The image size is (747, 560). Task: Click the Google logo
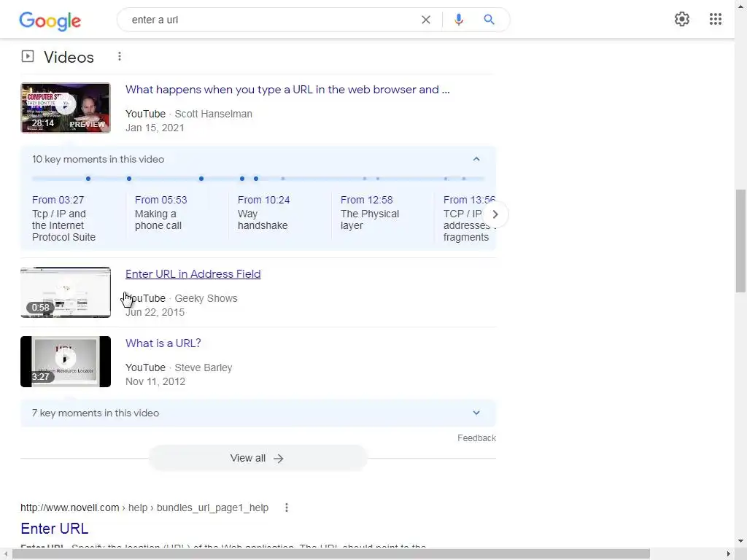[50, 20]
